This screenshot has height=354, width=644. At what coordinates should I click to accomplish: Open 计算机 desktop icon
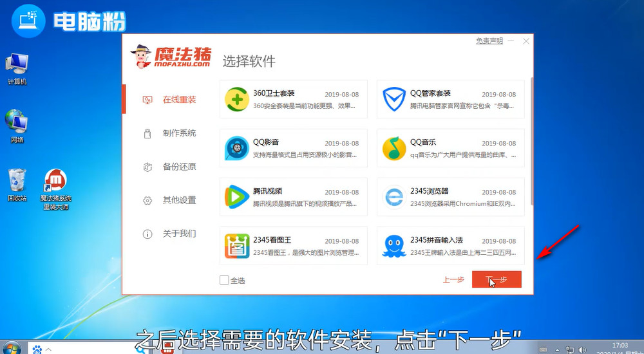17,69
